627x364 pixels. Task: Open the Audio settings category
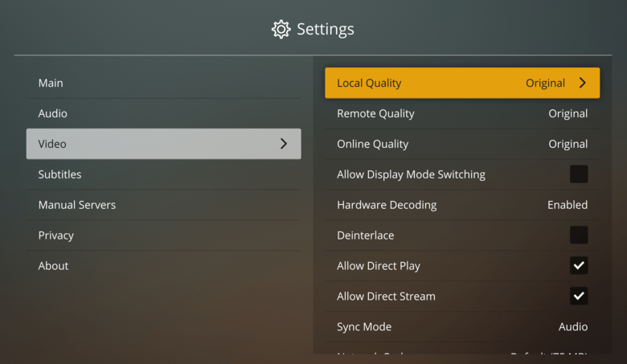163,113
